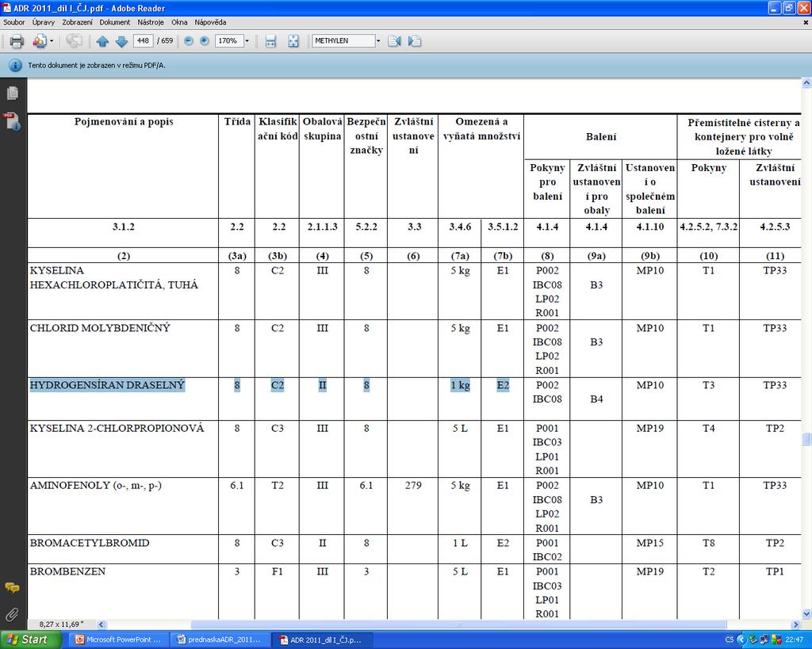Open the find options dropdown arrow
Screen dimensions: 812x649
378,40
